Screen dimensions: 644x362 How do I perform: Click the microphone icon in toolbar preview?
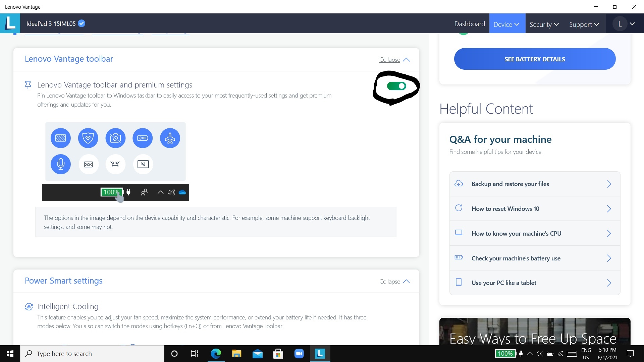61,164
